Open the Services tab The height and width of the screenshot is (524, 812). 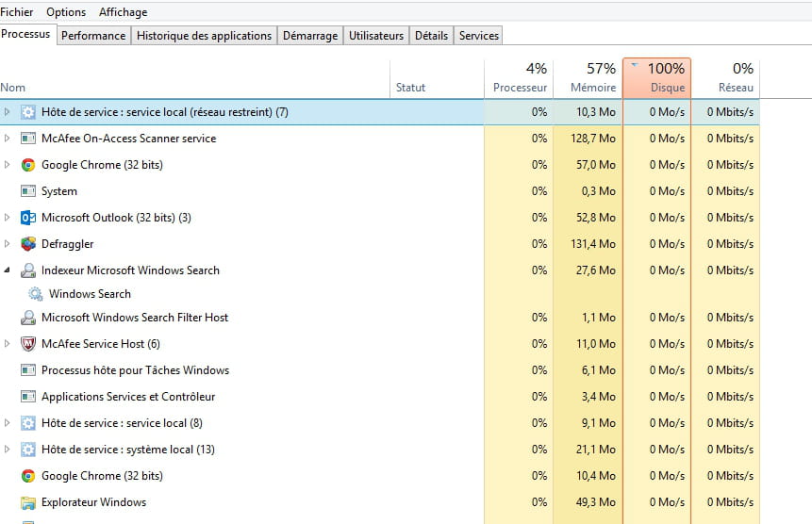[478, 36]
